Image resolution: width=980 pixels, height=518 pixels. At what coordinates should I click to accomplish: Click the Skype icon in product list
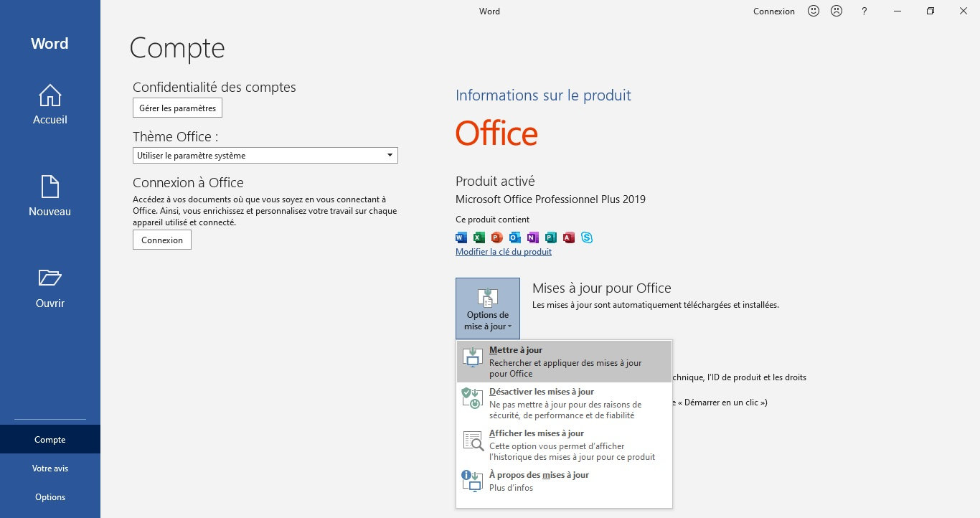tap(587, 237)
